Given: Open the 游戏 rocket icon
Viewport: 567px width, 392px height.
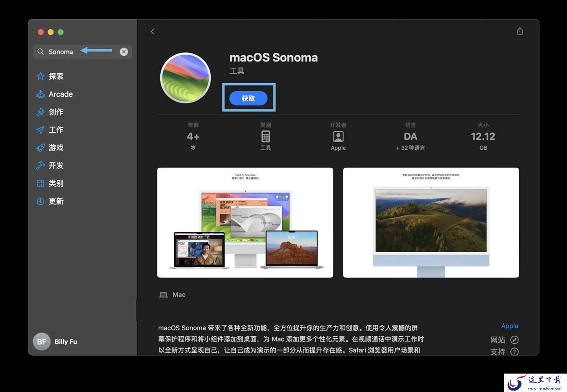Looking at the screenshot, I should point(41,148).
